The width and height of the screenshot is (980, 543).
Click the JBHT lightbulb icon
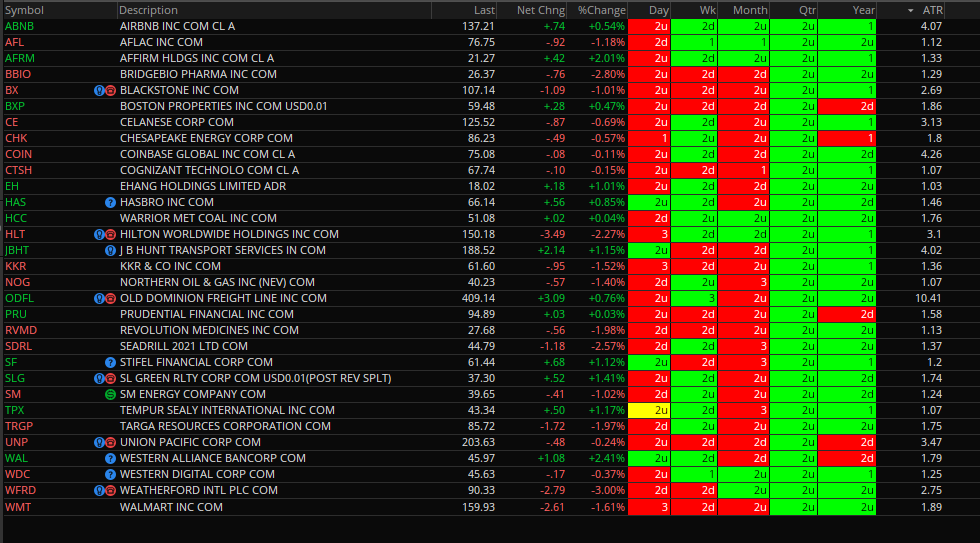111,251
